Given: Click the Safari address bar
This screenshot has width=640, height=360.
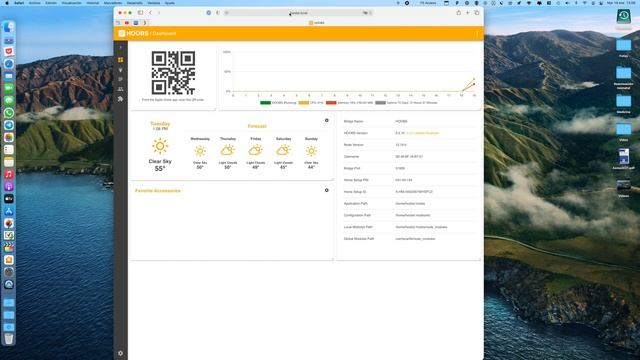Looking at the screenshot, I should (298, 13).
